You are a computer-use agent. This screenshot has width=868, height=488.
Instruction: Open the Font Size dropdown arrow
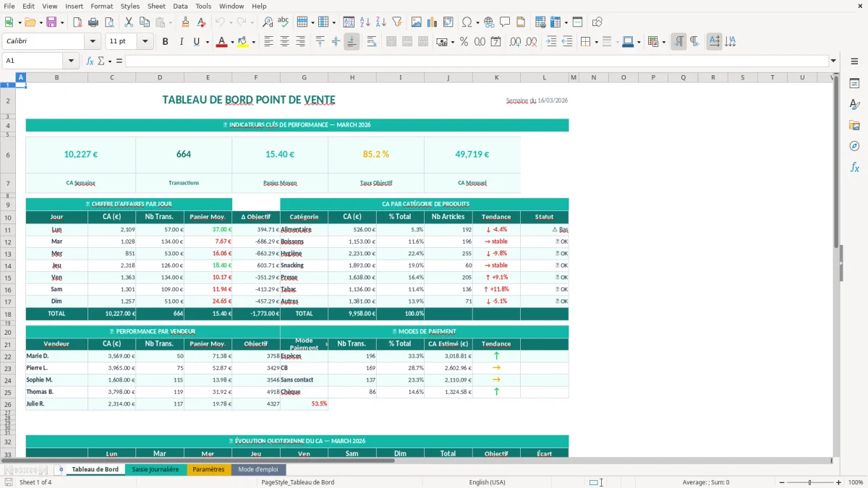[145, 42]
